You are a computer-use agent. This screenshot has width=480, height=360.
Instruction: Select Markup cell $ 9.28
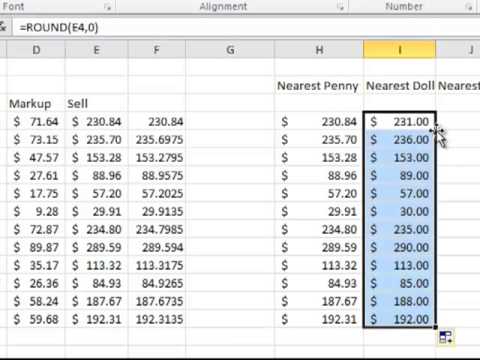coord(36,212)
